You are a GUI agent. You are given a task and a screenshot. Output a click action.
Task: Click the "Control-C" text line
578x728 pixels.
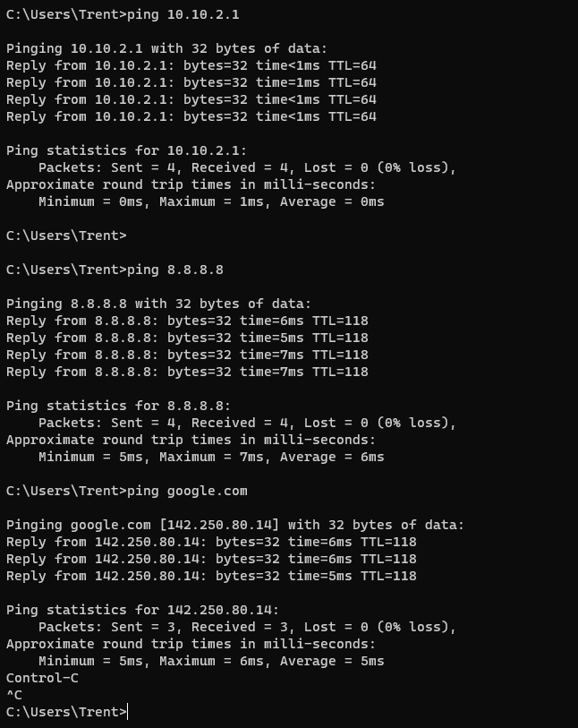pos(42,678)
